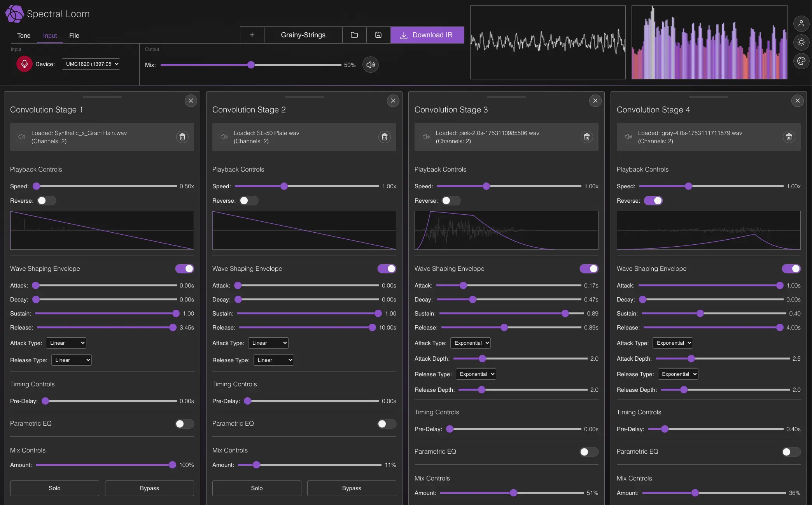The width and height of the screenshot is (812, 505).
Task: Click the plus icon to add preset
Action: point(252,35)
